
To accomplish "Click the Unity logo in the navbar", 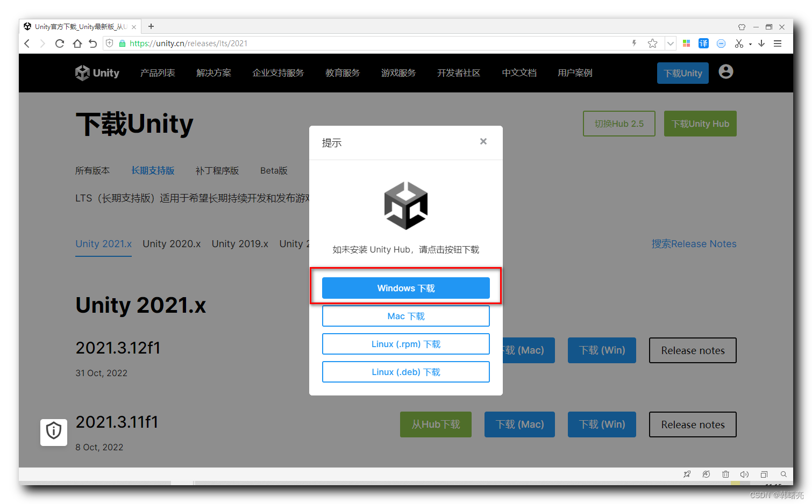I will coord(97,73).
